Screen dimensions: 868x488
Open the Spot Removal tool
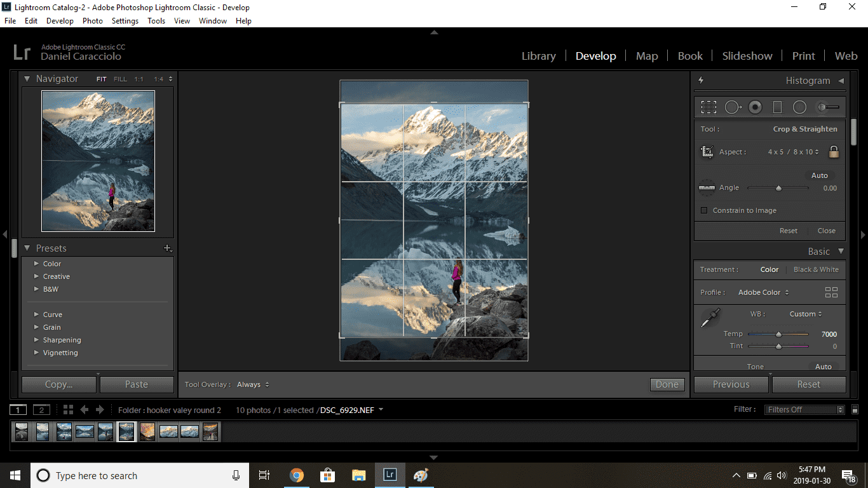[732, 107]
